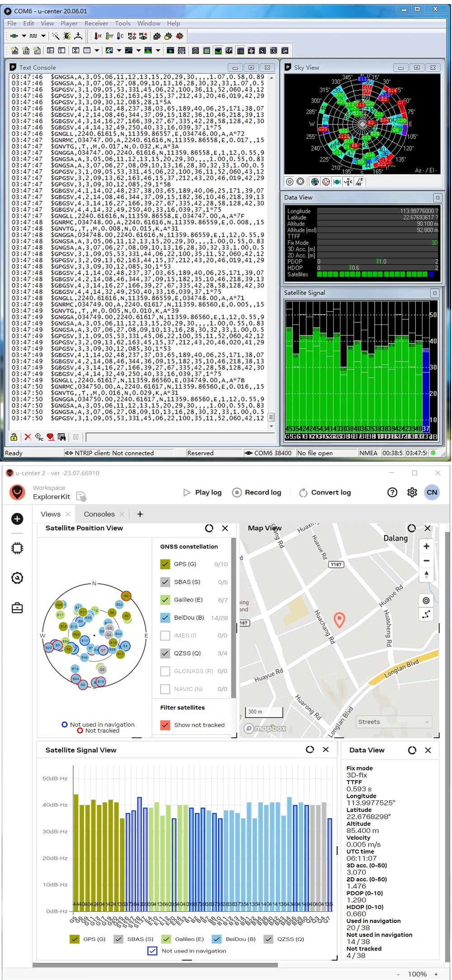Zoom in on the Map View
The width and height of the screenshot is (452, 980).
[426, 546]
